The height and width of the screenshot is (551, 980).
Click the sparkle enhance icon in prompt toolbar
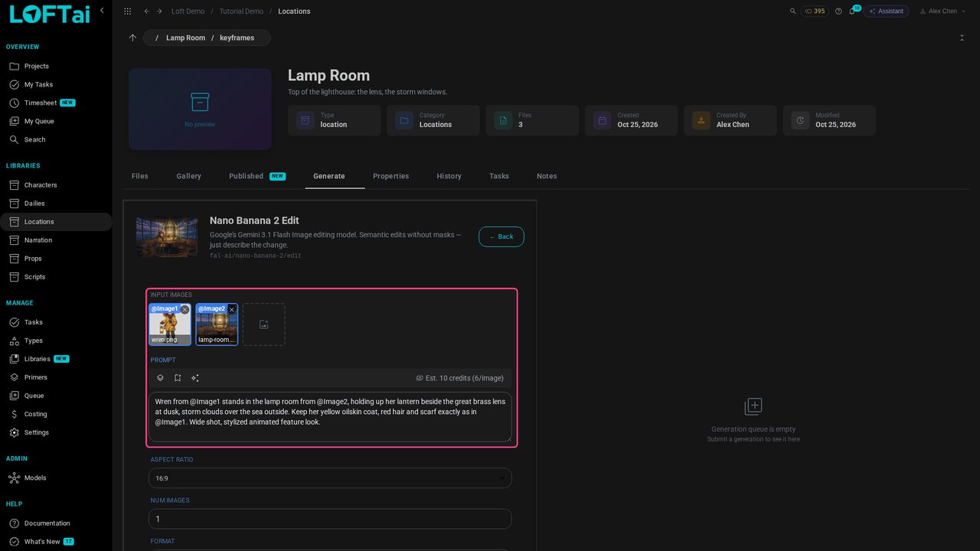point(195,378)
